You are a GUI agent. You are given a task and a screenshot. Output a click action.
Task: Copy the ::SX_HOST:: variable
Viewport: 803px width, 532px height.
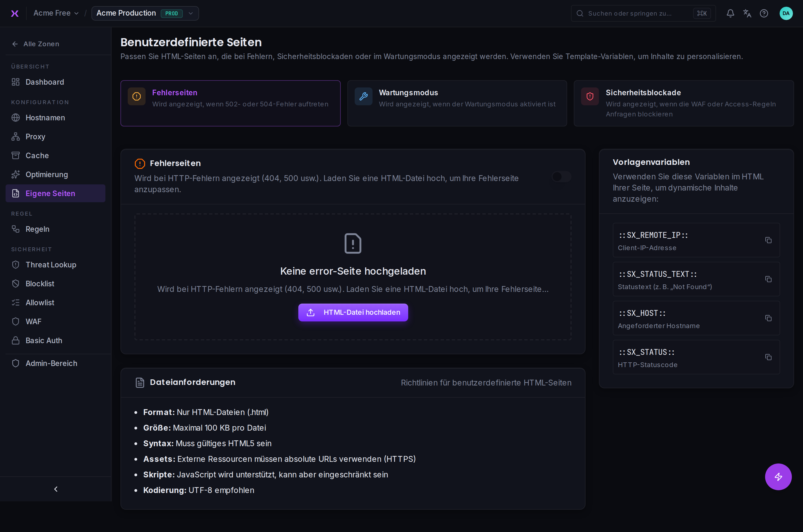pos(768,318)
